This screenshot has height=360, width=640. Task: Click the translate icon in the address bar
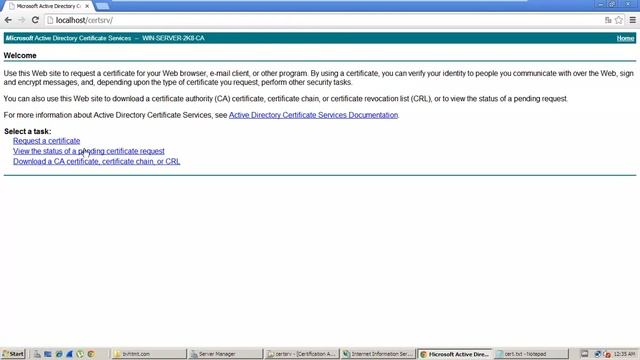click(x=608, y=20)
